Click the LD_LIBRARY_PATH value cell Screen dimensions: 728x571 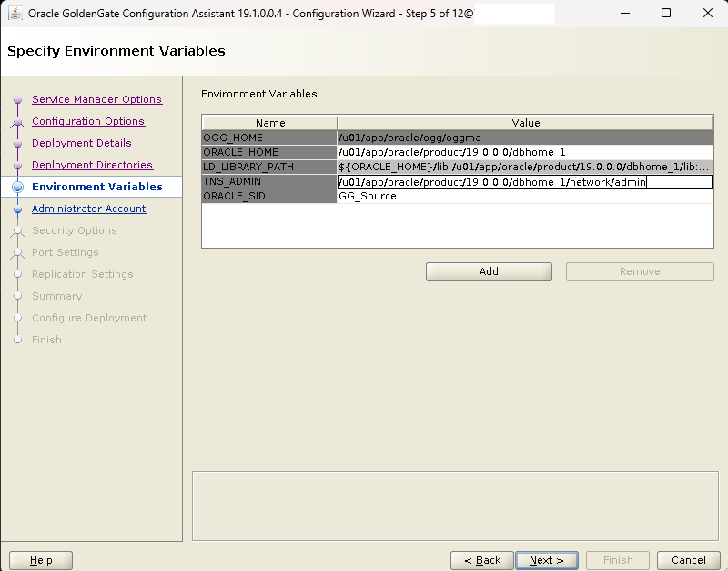click(525, 167)
